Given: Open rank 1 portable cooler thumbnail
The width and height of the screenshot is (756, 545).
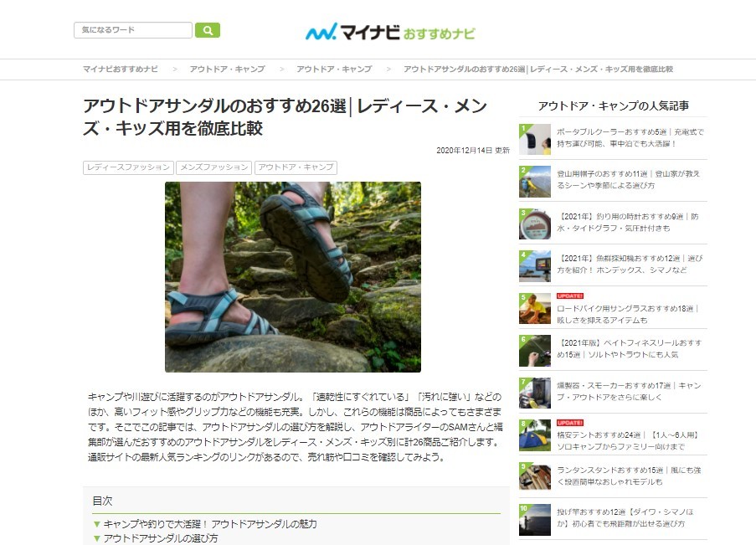Looking at the screenshot, I should pos(535,139).
